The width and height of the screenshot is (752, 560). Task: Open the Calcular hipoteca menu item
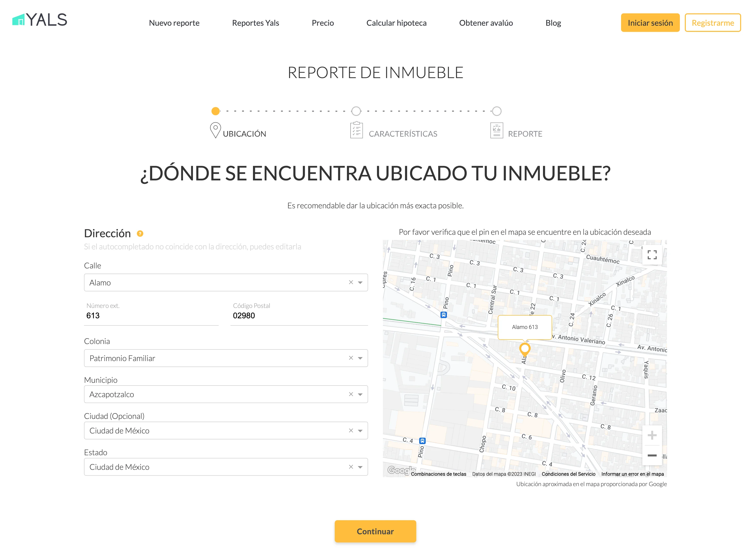397,23
